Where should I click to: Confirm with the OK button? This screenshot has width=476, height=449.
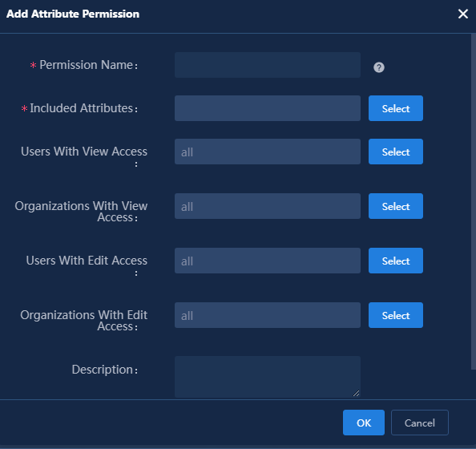363,423
